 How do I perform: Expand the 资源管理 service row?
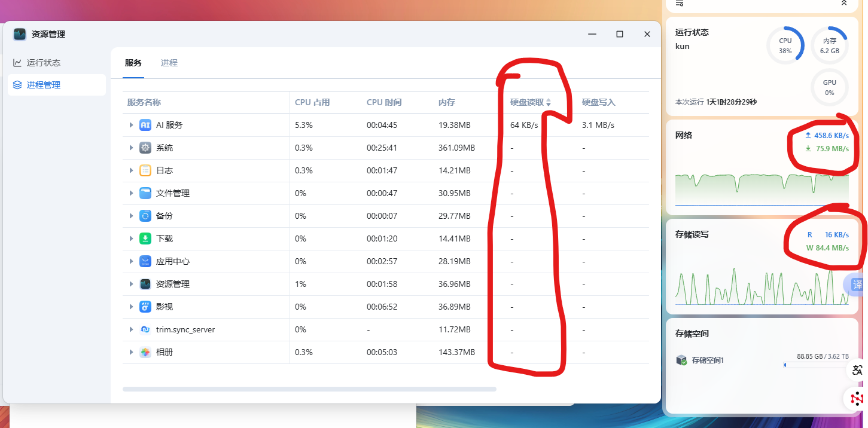pos(131,284)
